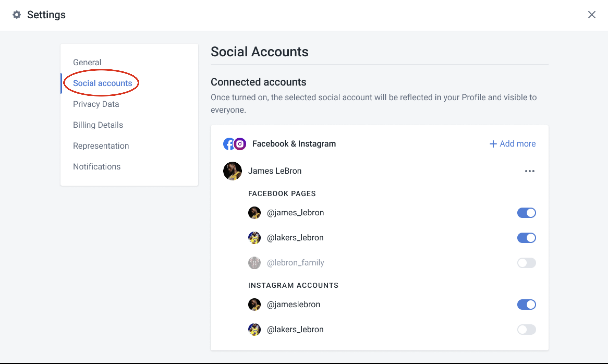Open the Representation settings
Screen dimensions: 608x364
click(x=101, y=145)
